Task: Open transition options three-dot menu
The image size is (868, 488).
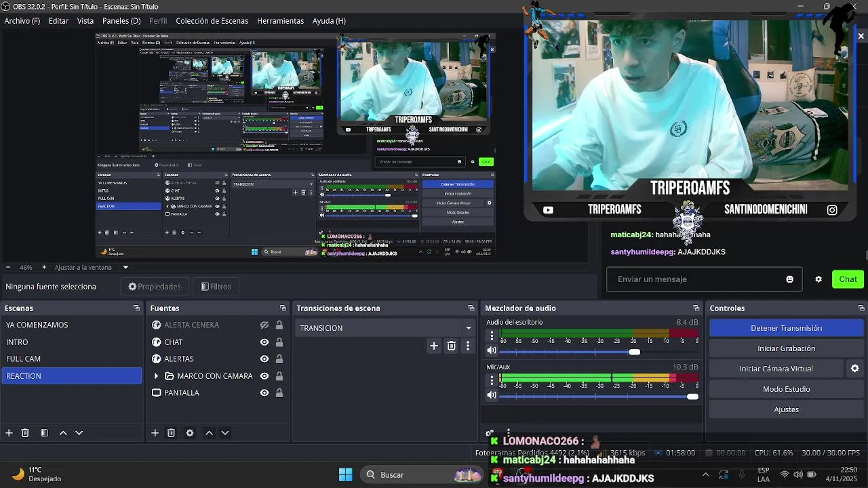Action: click(x=468, y=346)
